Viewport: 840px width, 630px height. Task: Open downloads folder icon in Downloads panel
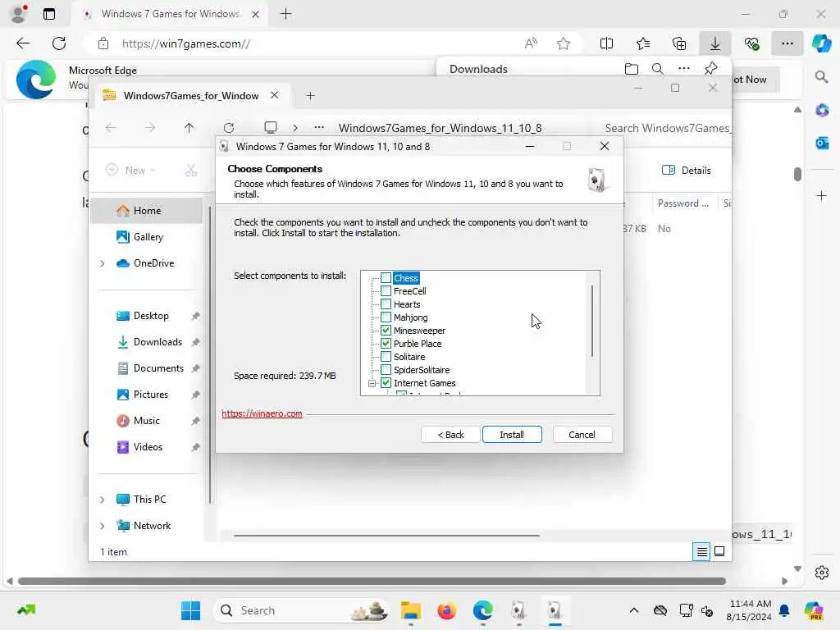[x=632, y=69]
